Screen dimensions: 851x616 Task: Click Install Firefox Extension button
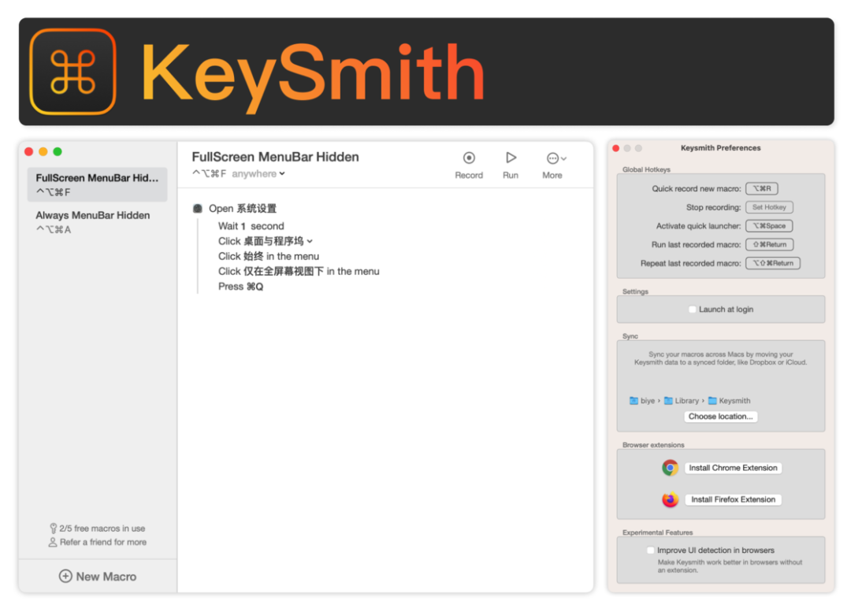coord(733,499)
